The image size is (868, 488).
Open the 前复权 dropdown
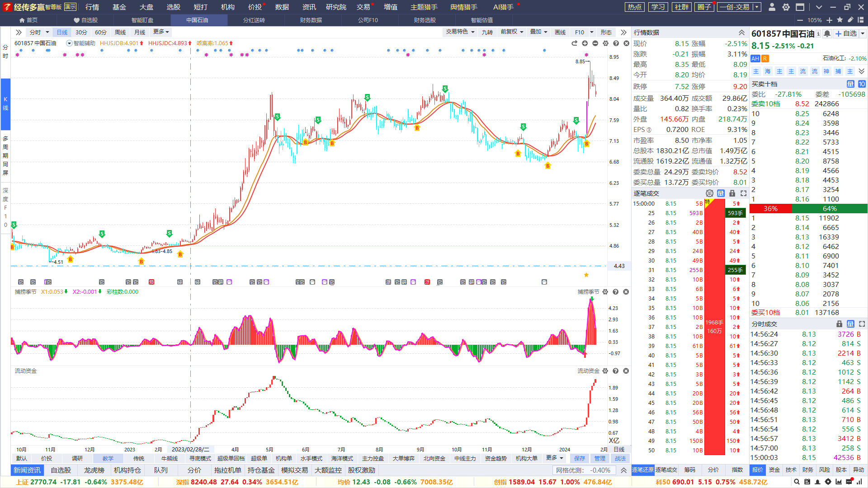click(x=512, y=32)
